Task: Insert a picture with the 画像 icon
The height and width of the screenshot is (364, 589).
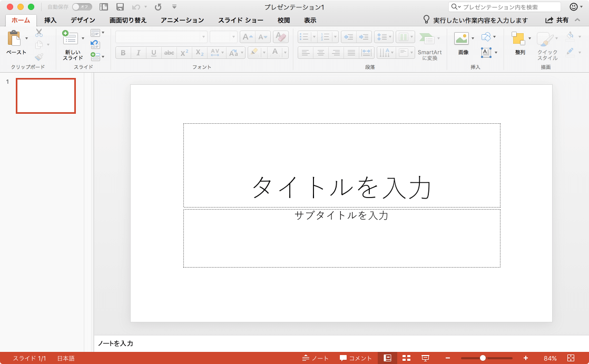Action: coord(462,38)
